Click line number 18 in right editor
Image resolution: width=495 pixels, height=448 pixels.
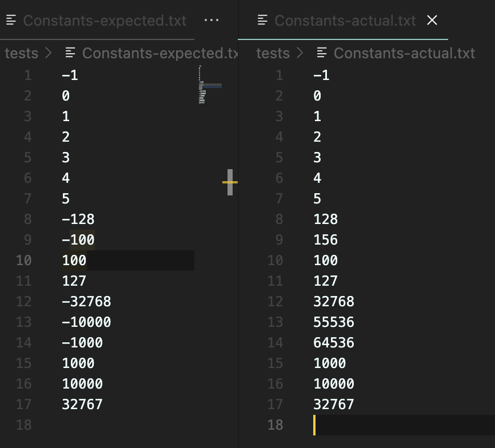point(275,425)
